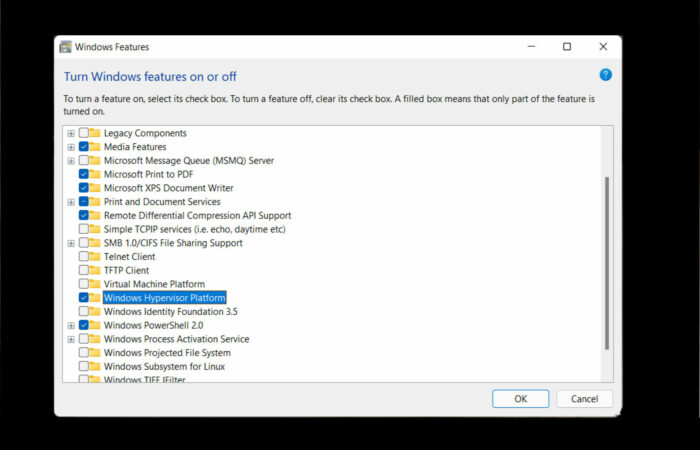Expand Windows Process Activation Service node
Viewport: 700px width, 450px height.
tap(71, 339)
